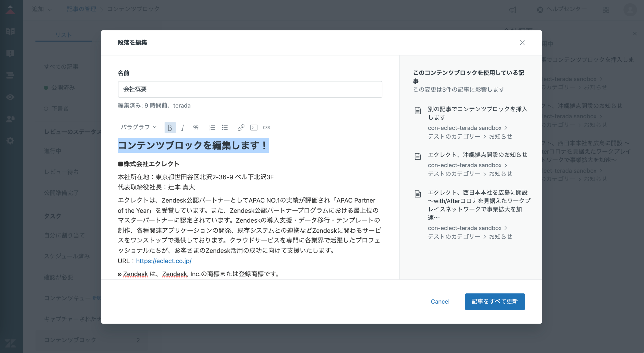Open the CSS editing option
Viewport: 644px width, 353px height.
click(x=266, y=128)
